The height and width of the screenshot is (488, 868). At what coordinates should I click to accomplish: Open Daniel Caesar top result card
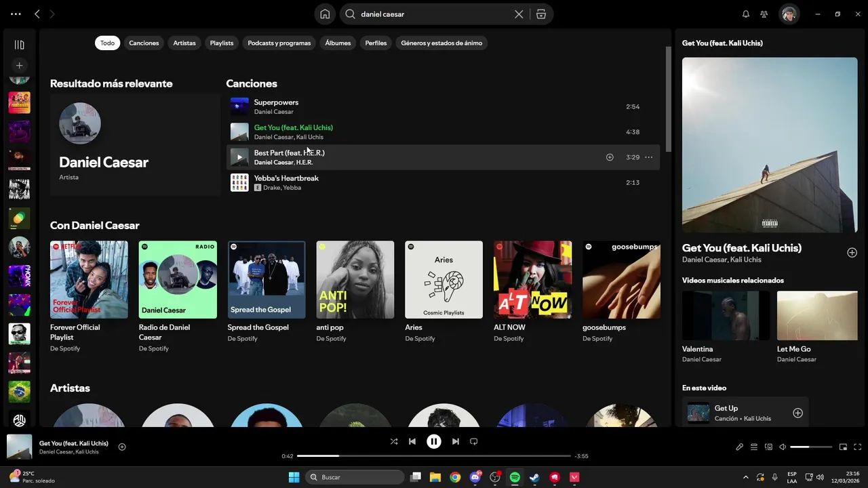tap(135, 145)
